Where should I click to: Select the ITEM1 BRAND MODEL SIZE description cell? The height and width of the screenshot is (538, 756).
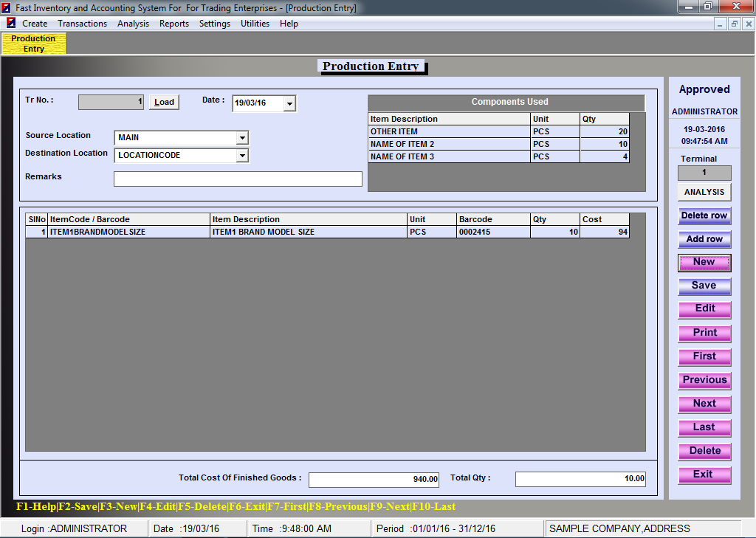click(308, 232)
